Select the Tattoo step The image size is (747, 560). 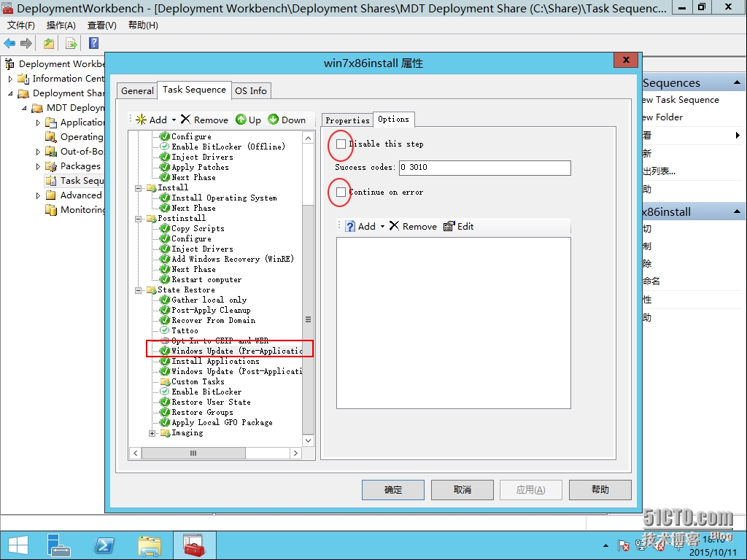(185, 330)
